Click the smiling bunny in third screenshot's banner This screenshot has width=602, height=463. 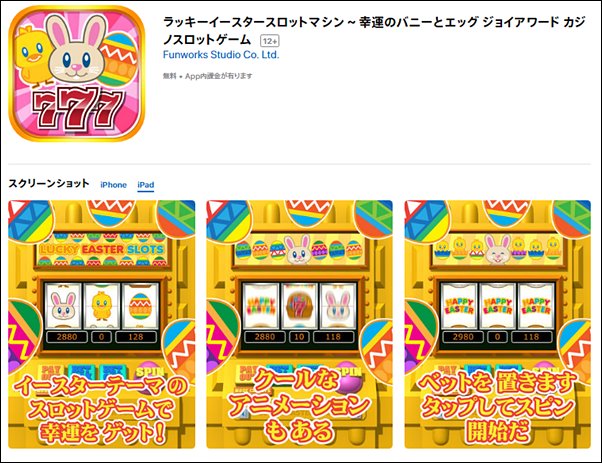[x=496, y=250]
